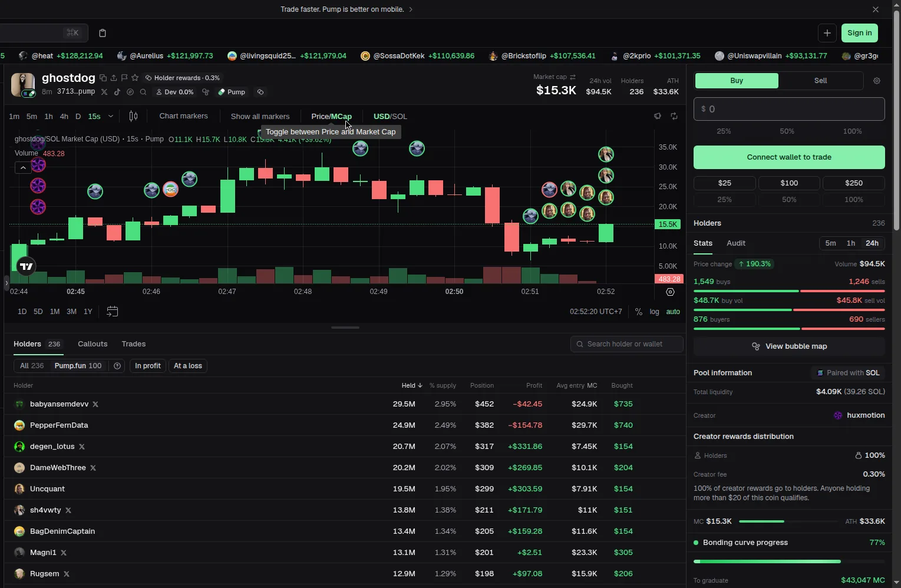Screen dimensions: 901x588
Task: Expand the timeframe dropdown after 15s
Action: click(x=111, y=116)
